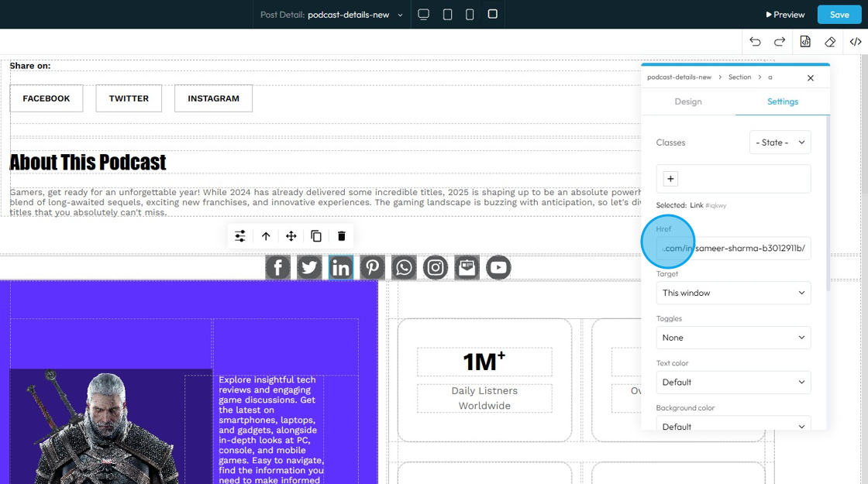Select the Explore insightful tech paragraph
868x484 pixels.
coord(271,430)
